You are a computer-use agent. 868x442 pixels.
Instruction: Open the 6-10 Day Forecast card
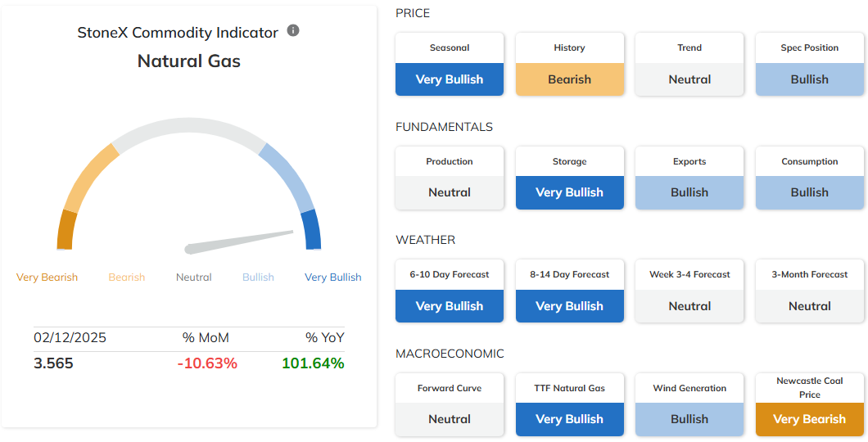tap(450, 291)
